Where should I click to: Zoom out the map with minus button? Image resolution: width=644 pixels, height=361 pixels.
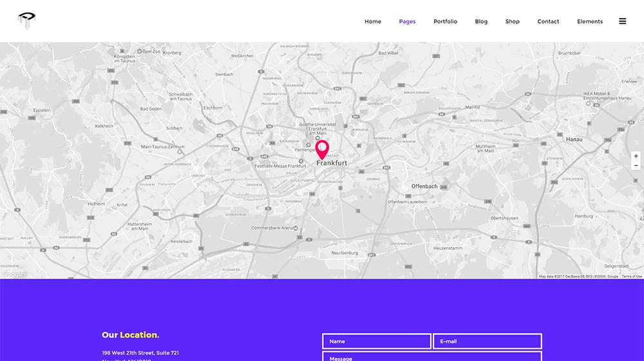(636, 165)
